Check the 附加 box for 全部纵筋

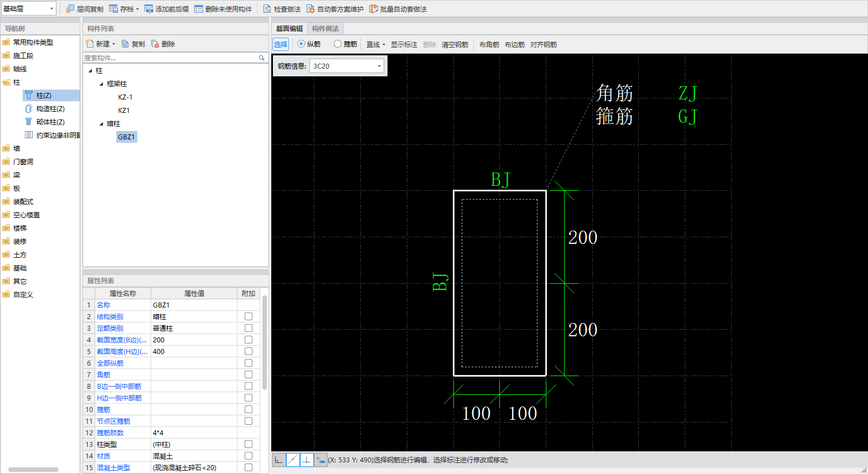point(249,363)
